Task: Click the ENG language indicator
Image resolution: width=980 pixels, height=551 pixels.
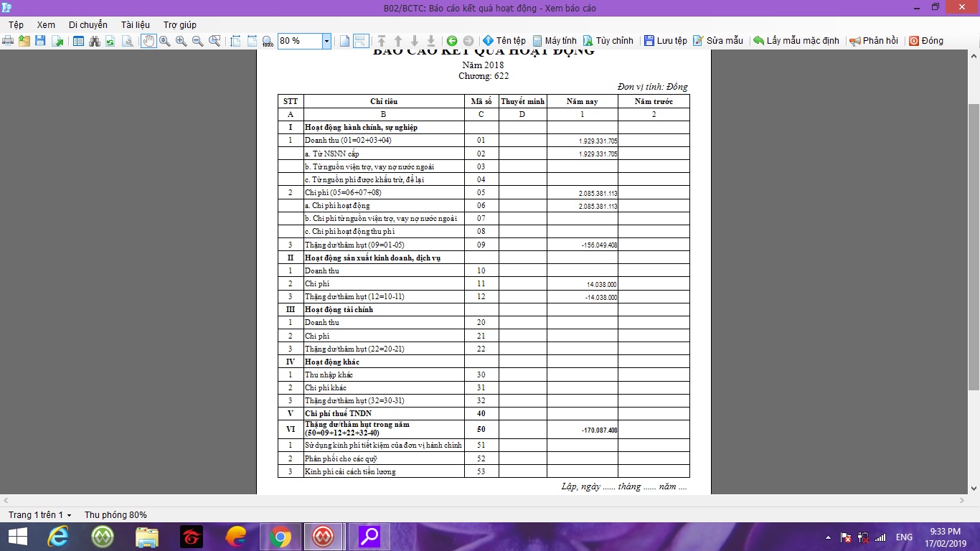Action: pyautogui.click(x=904, y=537)
